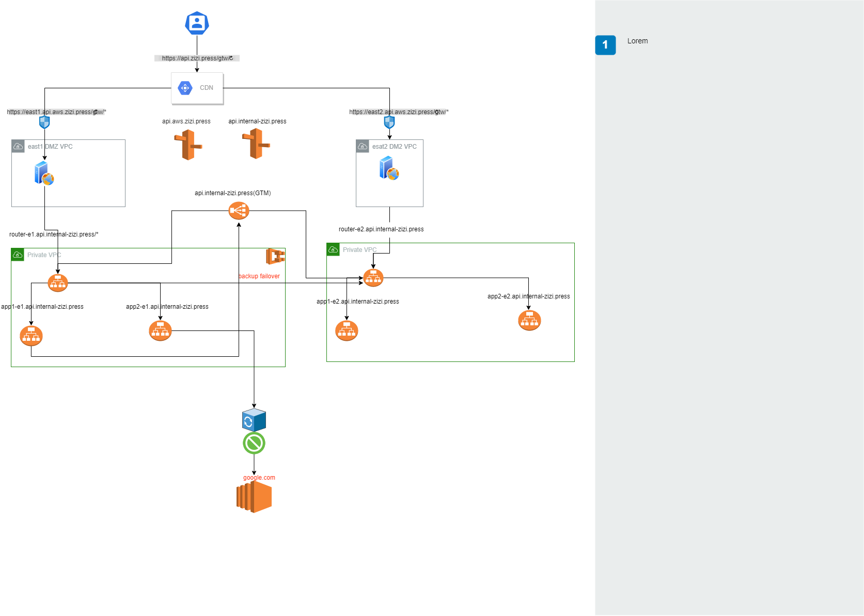Select the api.aws.zizi.press Route 53 icon
The height and width of the screenshot is (616, 864).
tap(188, 145)
